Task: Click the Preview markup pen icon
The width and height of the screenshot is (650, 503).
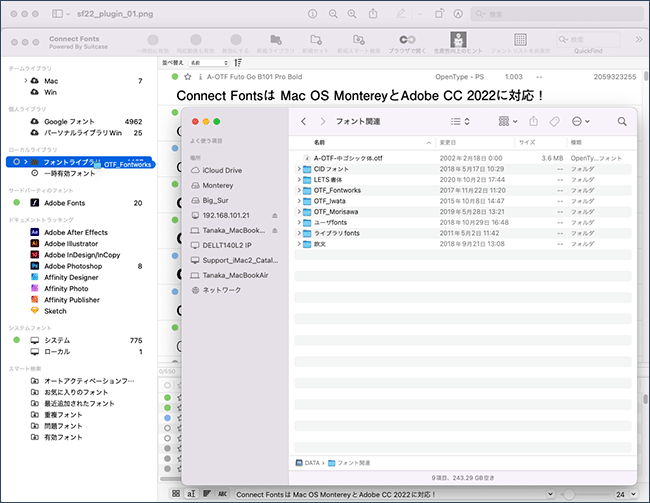Action: tap(401, 14)
